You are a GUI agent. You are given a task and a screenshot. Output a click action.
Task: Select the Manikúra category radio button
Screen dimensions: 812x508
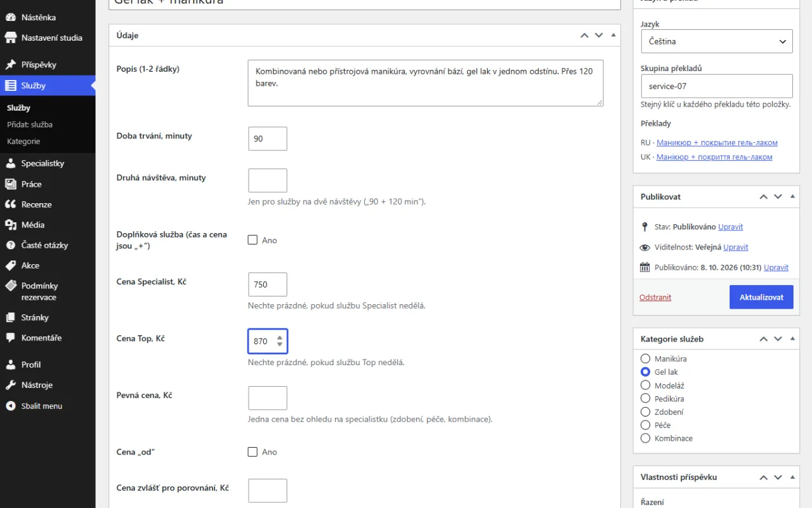[646, 359]
